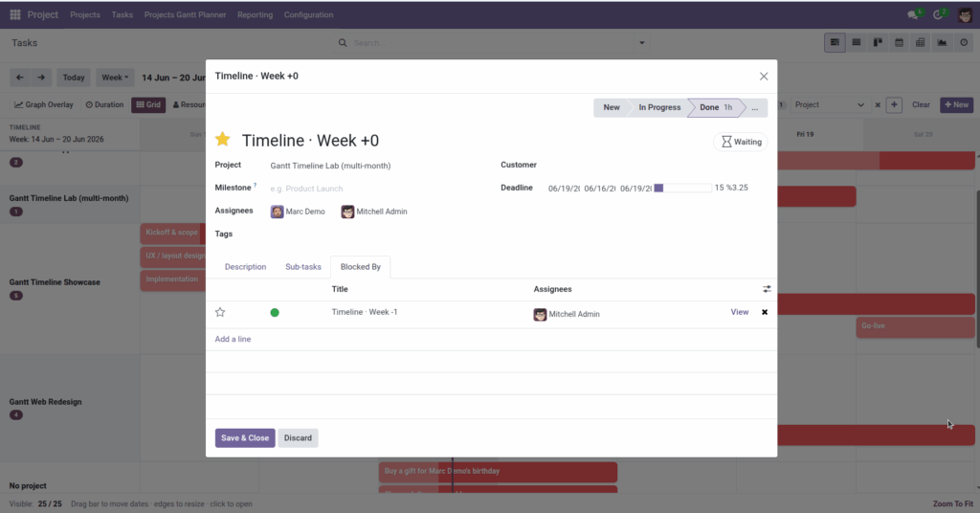Open the Reporting menu
This screenshot has width=980, height=513.
pyautogui.click(x=255, y=14)
